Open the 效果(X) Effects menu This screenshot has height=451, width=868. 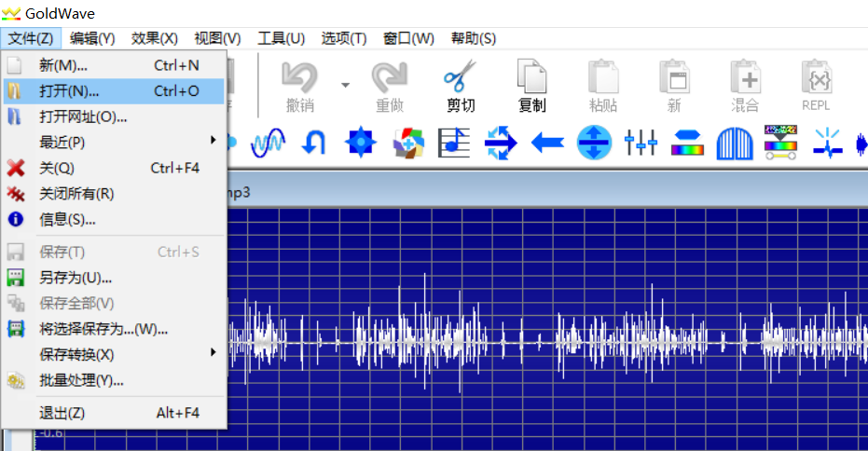tap(155, 38)
